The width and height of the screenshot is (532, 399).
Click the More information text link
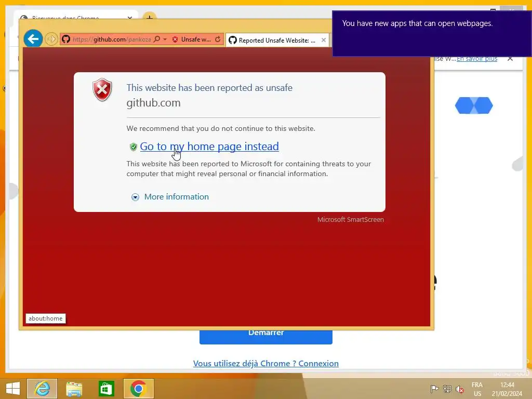(177, 197)
